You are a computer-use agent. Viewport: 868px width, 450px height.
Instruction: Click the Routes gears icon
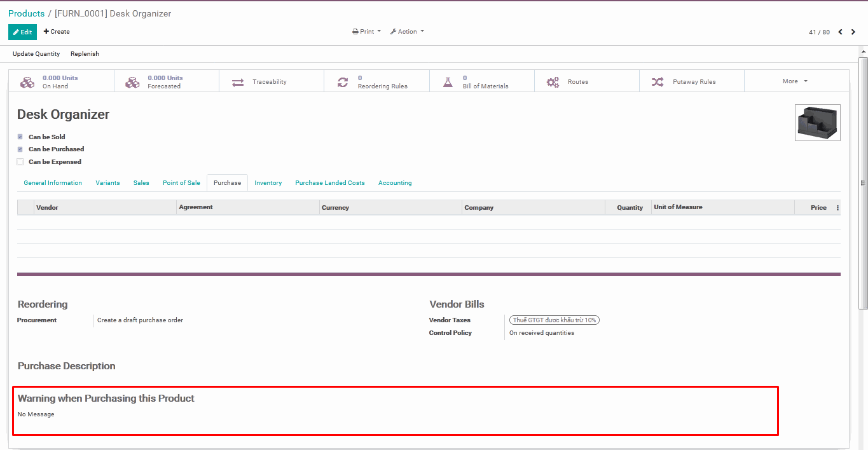pyautogui.click(x=553, y=82)
